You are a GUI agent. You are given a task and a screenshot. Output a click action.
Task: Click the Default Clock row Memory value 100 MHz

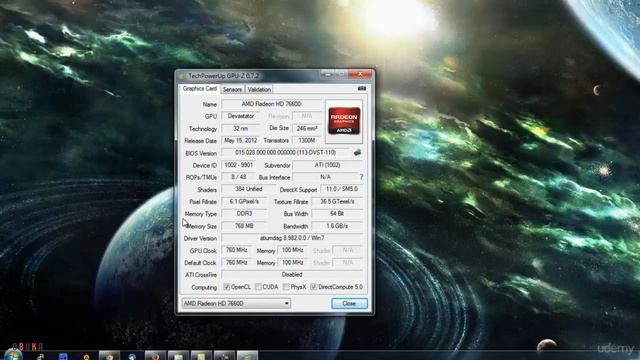coord(293,262)
